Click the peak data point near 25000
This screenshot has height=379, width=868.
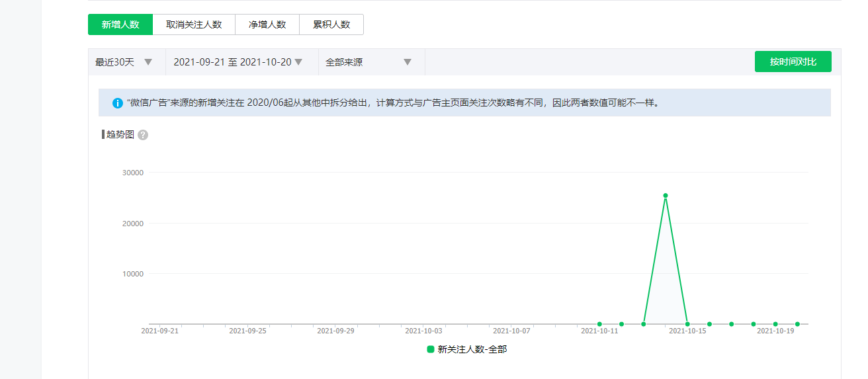click(x=666, y=196)
